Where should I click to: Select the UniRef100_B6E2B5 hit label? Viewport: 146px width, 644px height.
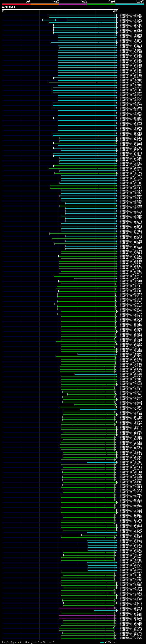tap(131, 47)
